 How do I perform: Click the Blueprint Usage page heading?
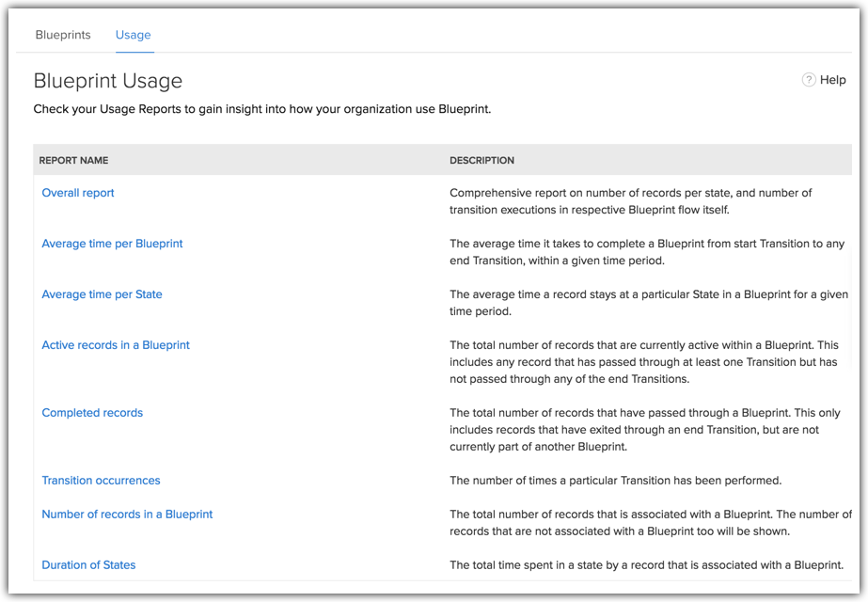click(108, 81)
